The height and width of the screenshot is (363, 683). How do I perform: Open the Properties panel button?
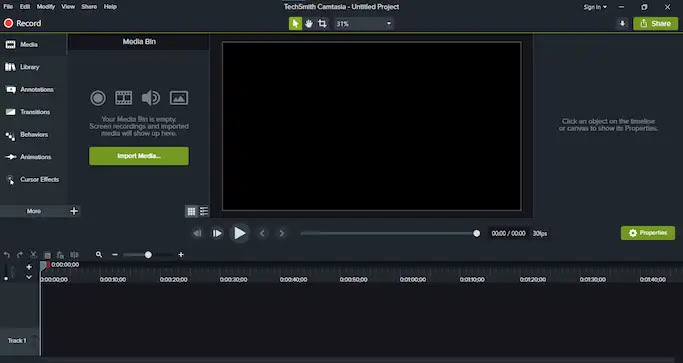coord(648,233)
